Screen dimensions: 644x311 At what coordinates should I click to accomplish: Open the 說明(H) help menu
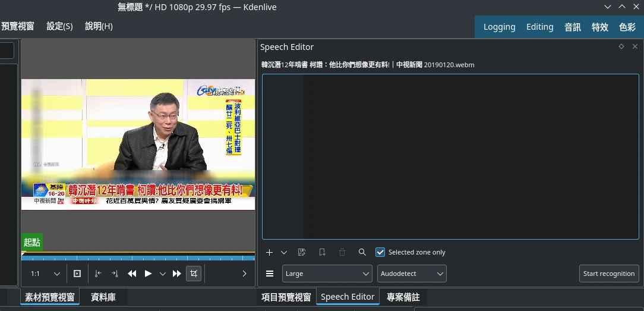tap(99, 26)
